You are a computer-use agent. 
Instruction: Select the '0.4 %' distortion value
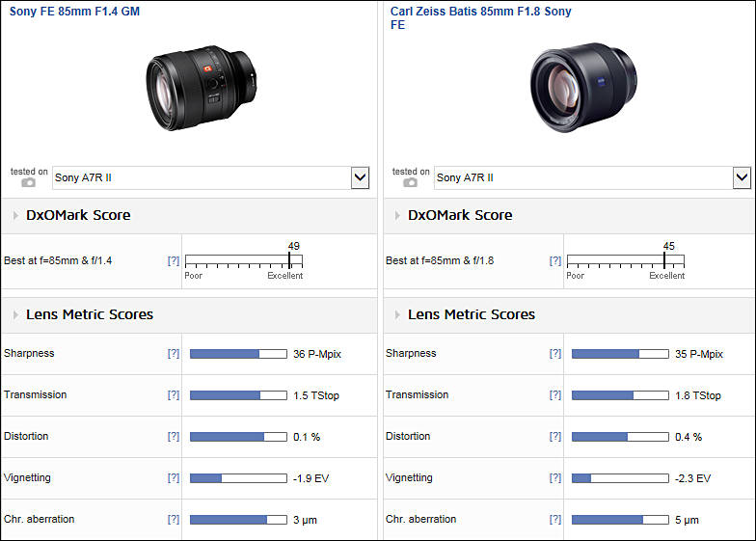688,437
